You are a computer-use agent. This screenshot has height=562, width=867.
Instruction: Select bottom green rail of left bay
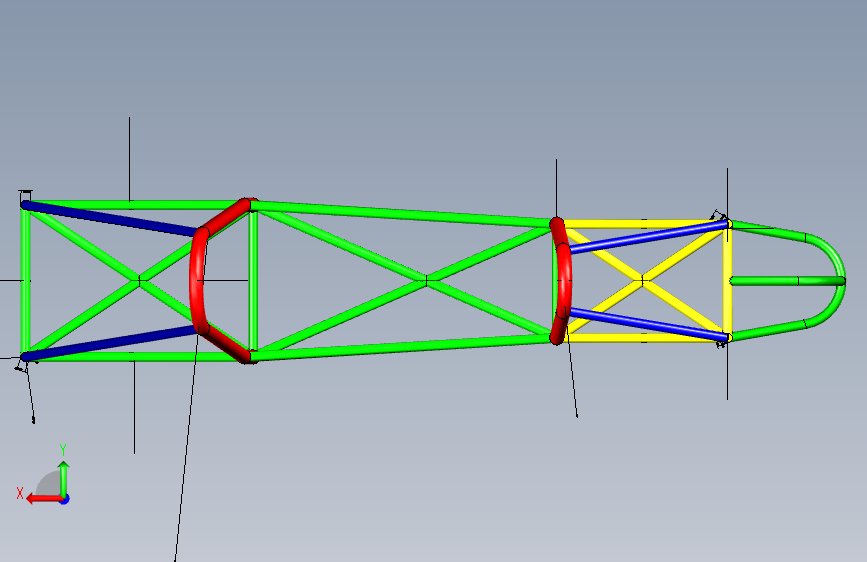(133, 357)
